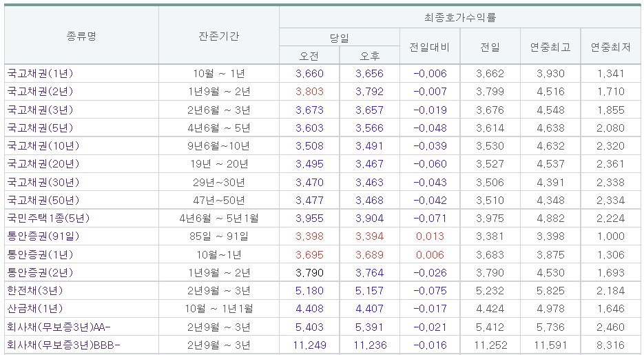Click the 오전 column header
Viewport: 644px width, 355px height.
[309, 56]
